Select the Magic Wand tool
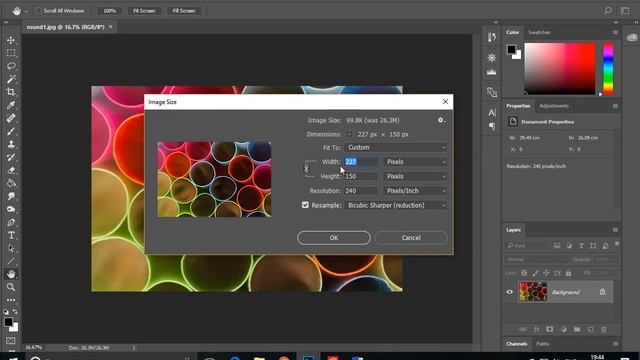The width and height of the screenshot is (640, 360). (11, 79)
